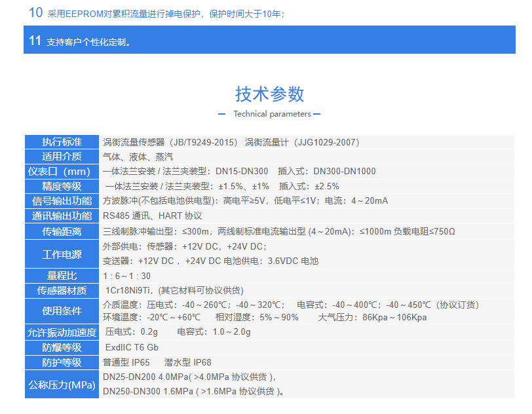Click the "精度等级" row label

click(x=62, y=186)
